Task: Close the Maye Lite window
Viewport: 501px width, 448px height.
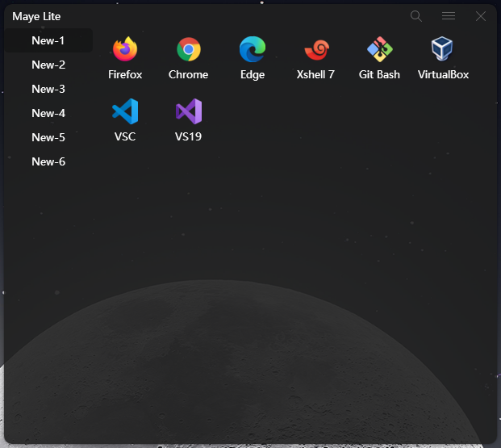Action: (481, 16)
